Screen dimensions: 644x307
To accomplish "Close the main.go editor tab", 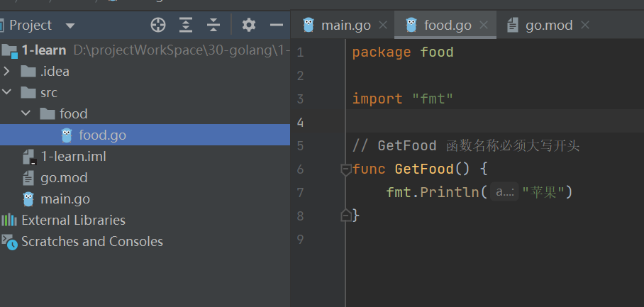I will [x=384, y=26].
